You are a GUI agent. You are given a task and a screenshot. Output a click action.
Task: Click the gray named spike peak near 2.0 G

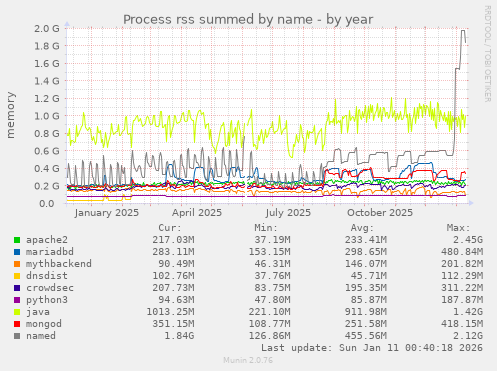463,31
